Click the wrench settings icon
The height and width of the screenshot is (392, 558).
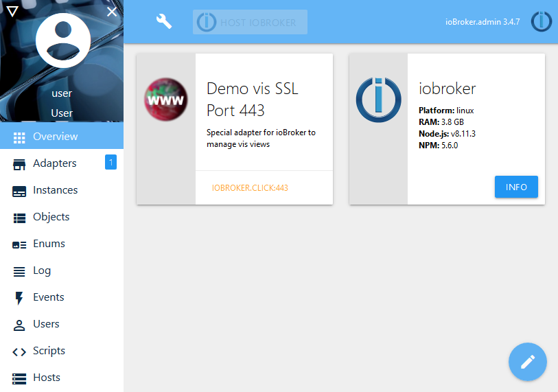click(x=164, y=21)
